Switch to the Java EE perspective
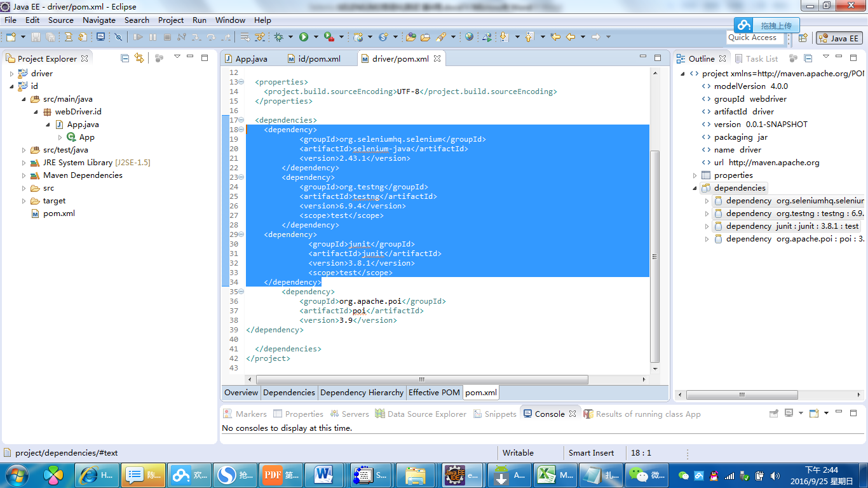This screenshot has width=868, height=488. (839, 38)
